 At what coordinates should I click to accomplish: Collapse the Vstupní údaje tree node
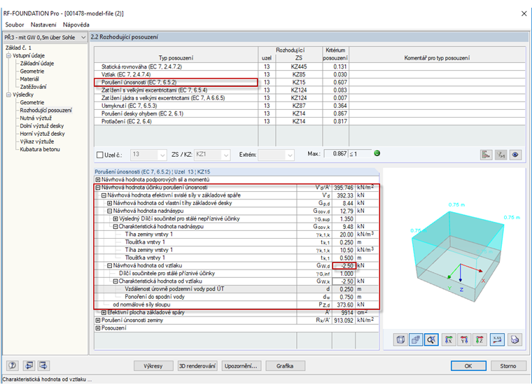click(x=8, y=56)
